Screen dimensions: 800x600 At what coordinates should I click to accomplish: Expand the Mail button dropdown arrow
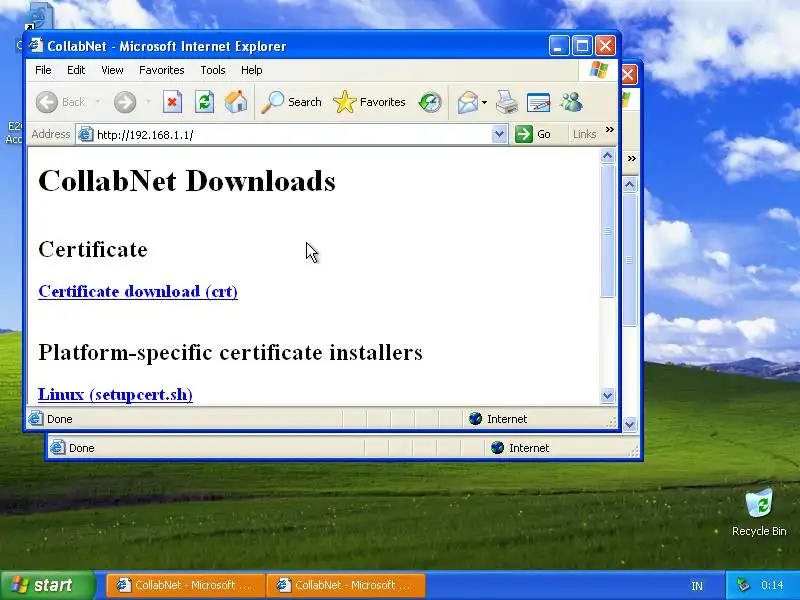[x=484, y=103]
